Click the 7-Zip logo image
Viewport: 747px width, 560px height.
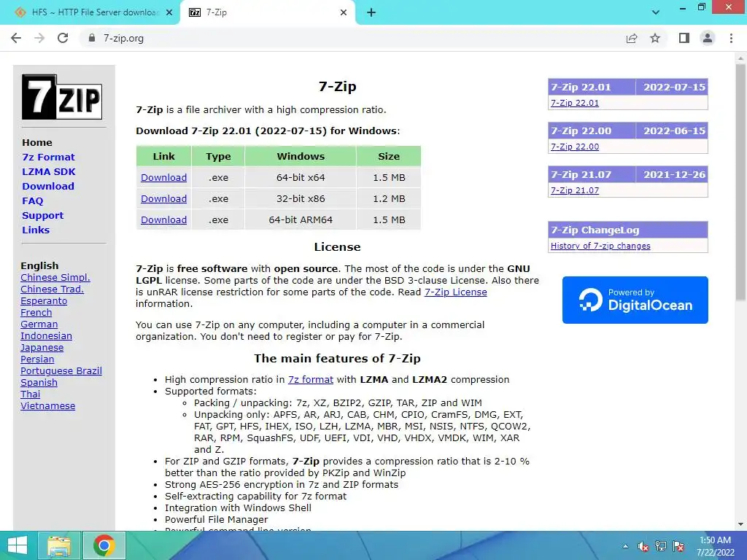point(62,97)
